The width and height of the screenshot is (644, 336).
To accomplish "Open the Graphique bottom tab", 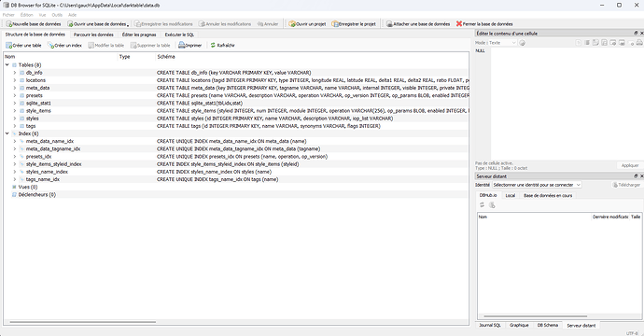I will click(x=519, y=325).
